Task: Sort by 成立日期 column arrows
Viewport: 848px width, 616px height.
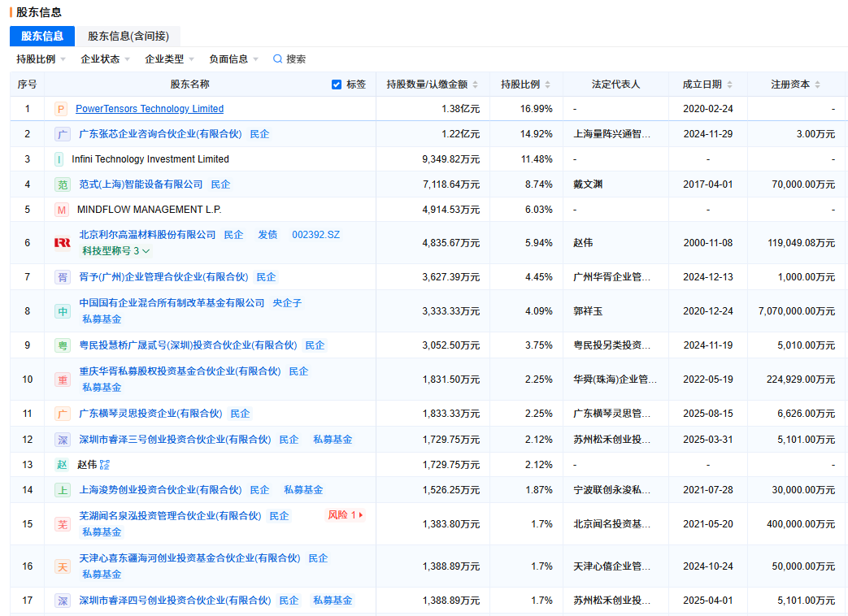Action: (x=729, y=85)
